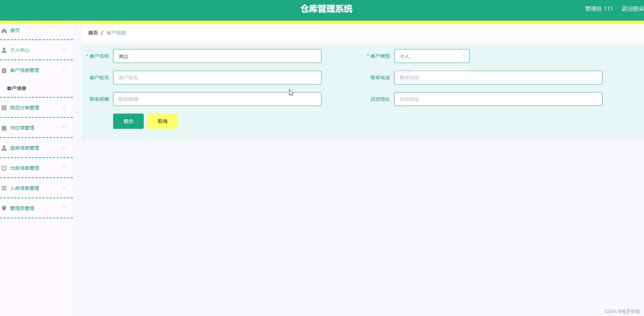This screenshot has height=316, width=644.
Task: Click the user icon beside 盘库信息管理
Action: 4,148
